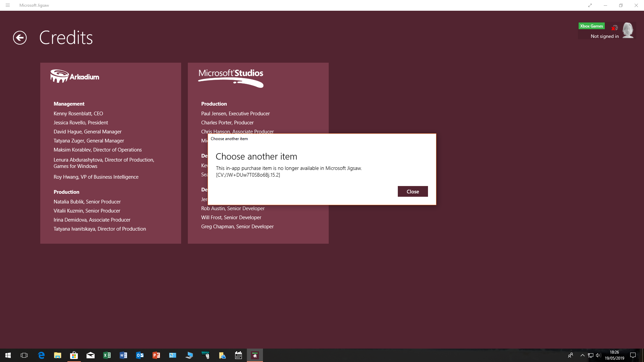Click the Microsoft Studios logo

(231, 78)
